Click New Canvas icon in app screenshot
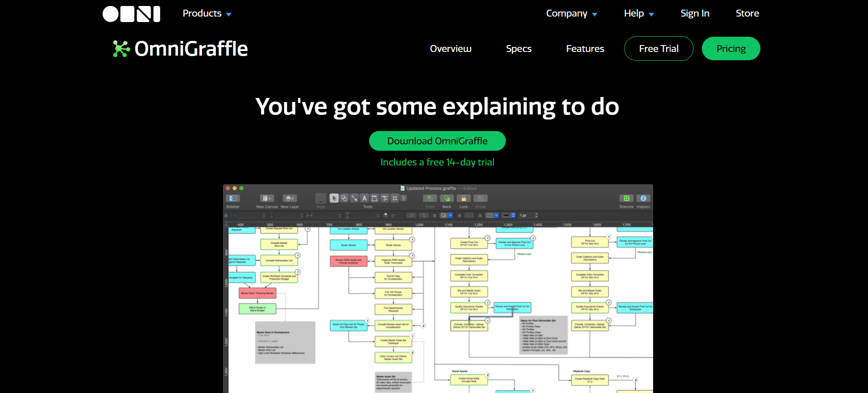The image size is (868, 393). (267, 198)
